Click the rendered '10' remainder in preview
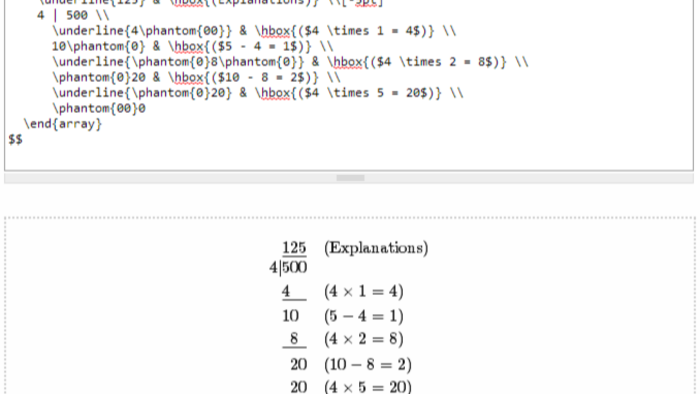Viewport: 700px width, 394px height. [x=291, y=316]
